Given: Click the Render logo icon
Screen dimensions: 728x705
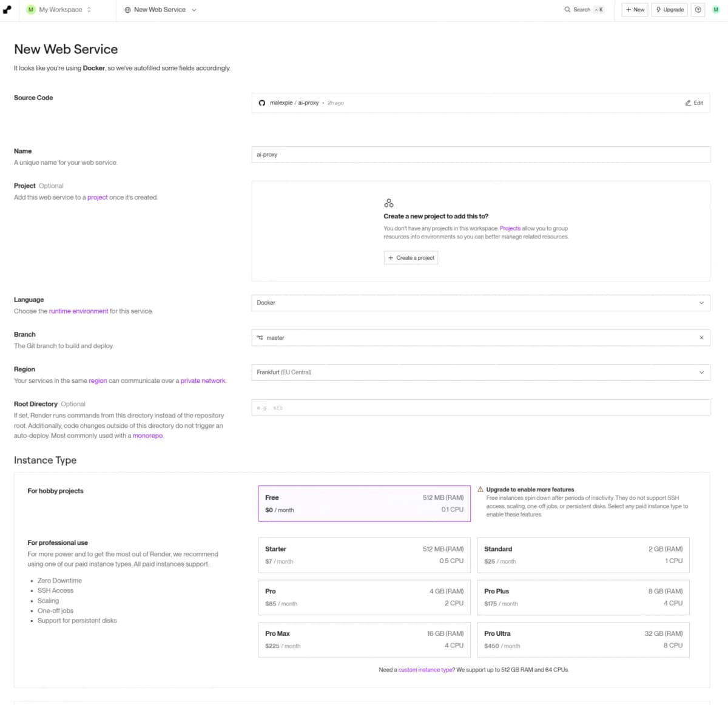Looking at the screenshot, I should click(7, 10).
